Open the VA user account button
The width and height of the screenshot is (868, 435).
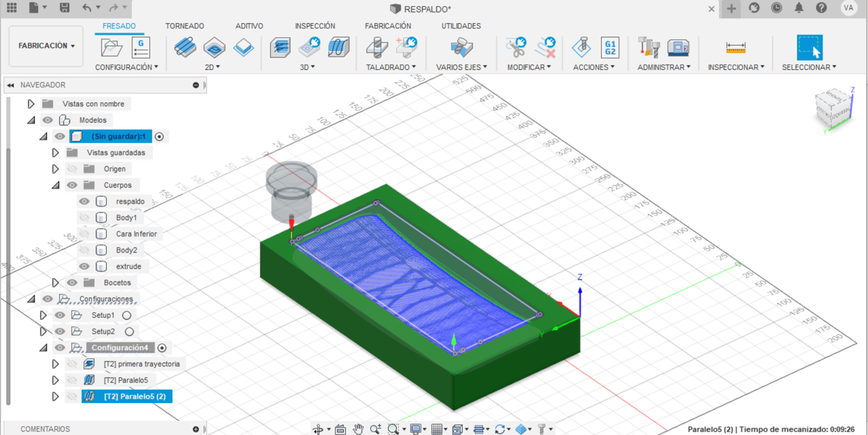[x=848, y=8]
